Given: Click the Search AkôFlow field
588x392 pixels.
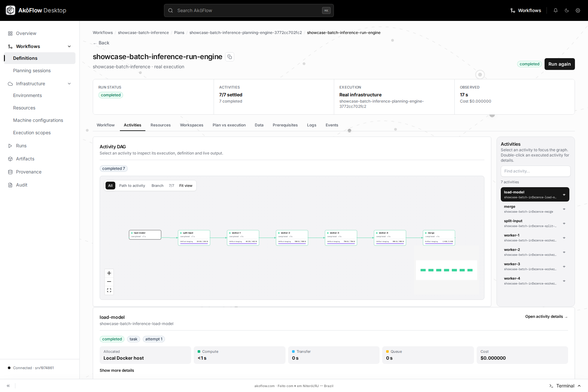Looking at the screenshot, I should 249,10.
